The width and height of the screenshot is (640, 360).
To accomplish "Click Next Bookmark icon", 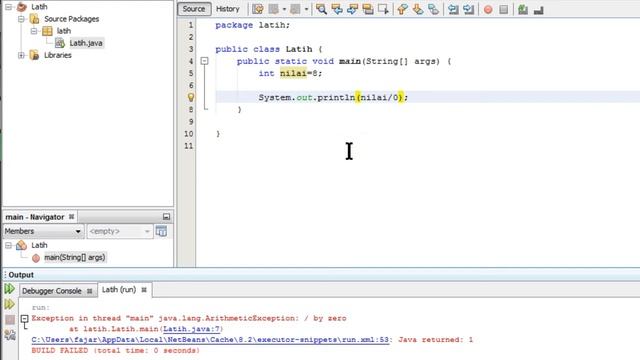I will tap(418, 9).
